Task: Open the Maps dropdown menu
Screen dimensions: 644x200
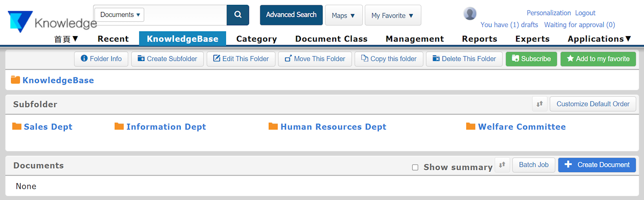Action: tap(344, 16)
